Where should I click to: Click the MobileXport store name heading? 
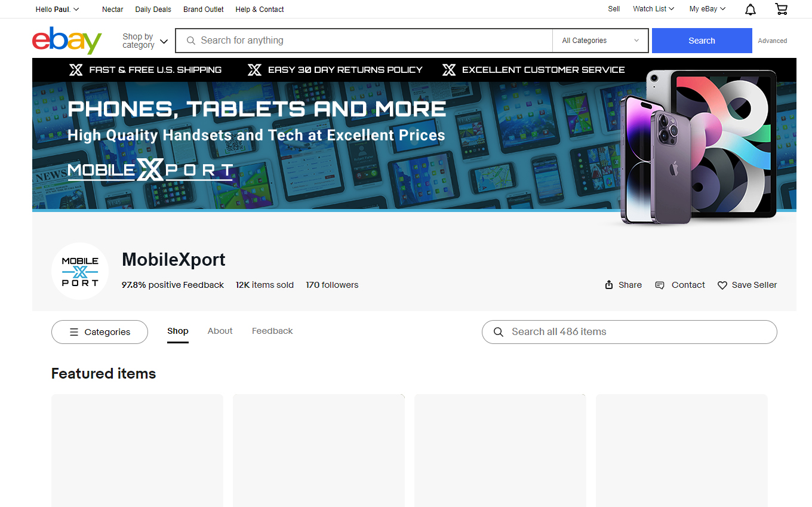(174, 260)
